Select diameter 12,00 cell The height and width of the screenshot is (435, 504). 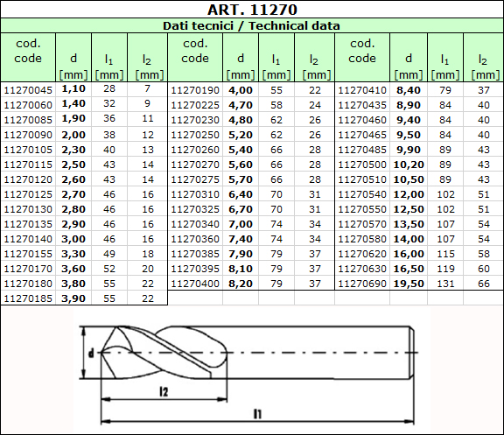click(x=409, y=194)
